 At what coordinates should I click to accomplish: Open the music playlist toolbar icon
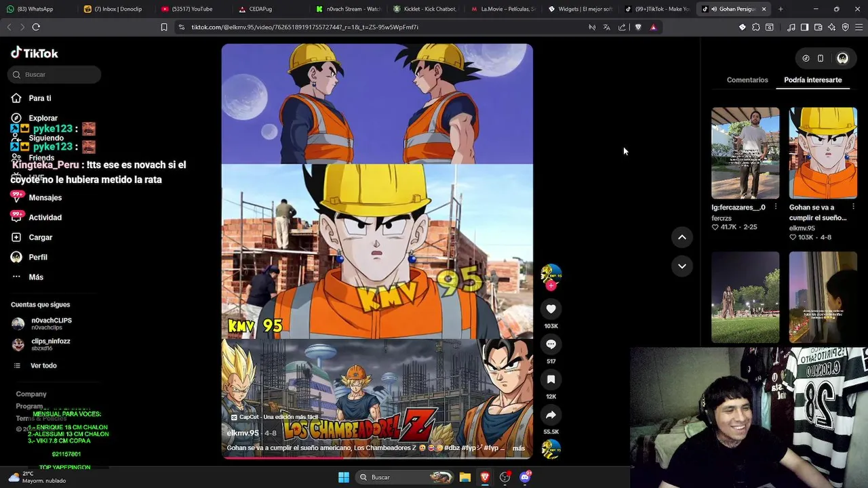(791, 27)
